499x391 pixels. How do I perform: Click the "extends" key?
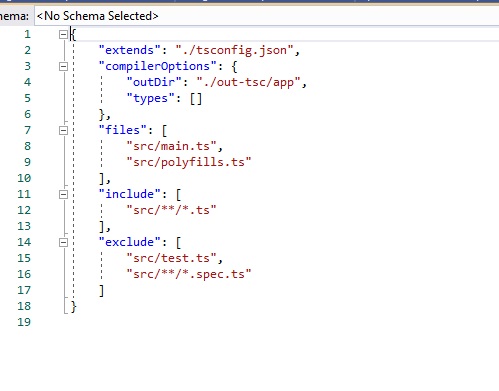pyautogui.click(x=130, y=50)
